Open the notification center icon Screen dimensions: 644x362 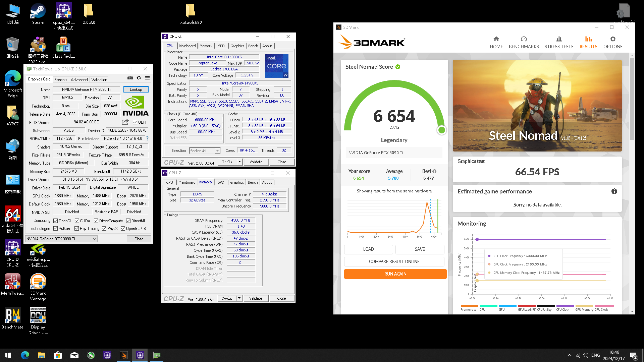634,355
